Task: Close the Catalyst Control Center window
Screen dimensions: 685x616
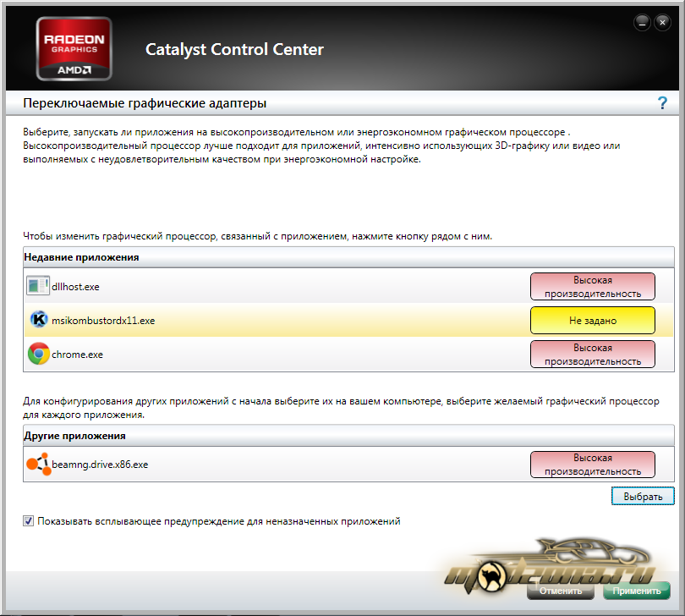Action: pos(662,22)
